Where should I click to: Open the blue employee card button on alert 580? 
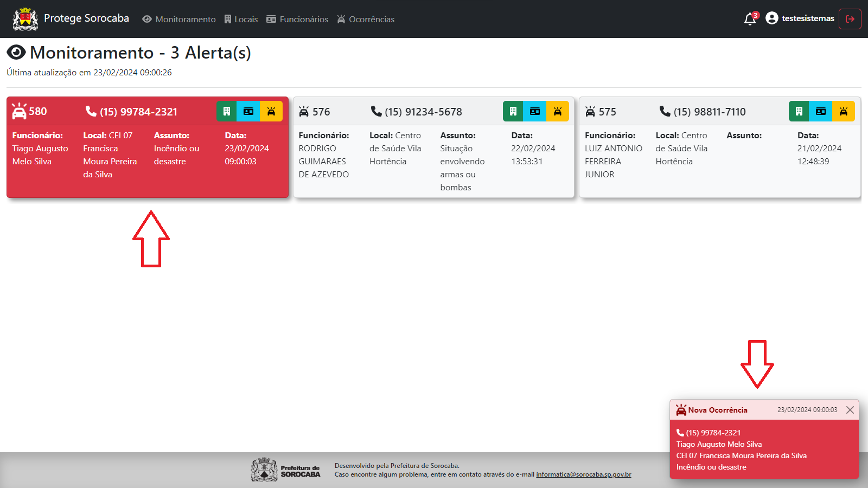(248, 111)
